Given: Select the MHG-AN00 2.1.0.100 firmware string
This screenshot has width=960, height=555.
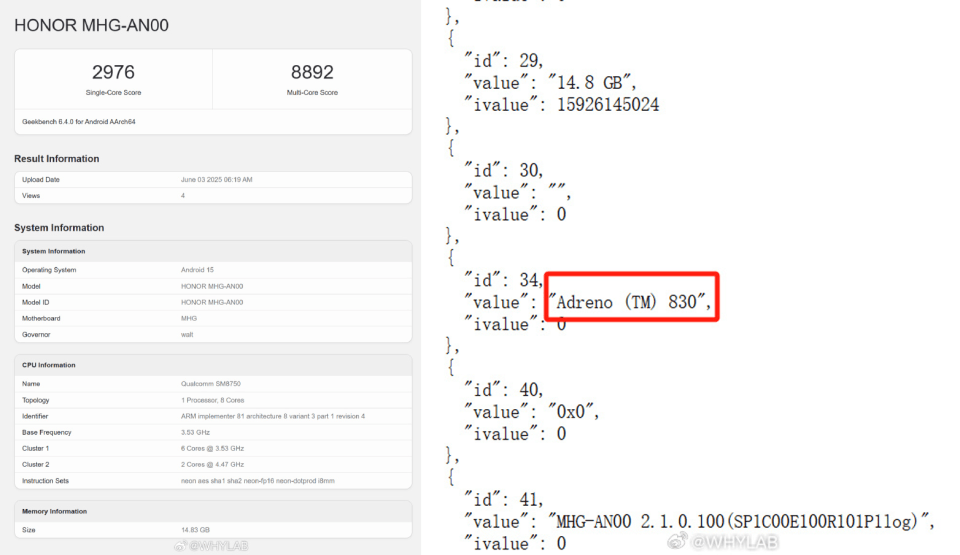Looking at the screenshot, I should tap(741, 521).
